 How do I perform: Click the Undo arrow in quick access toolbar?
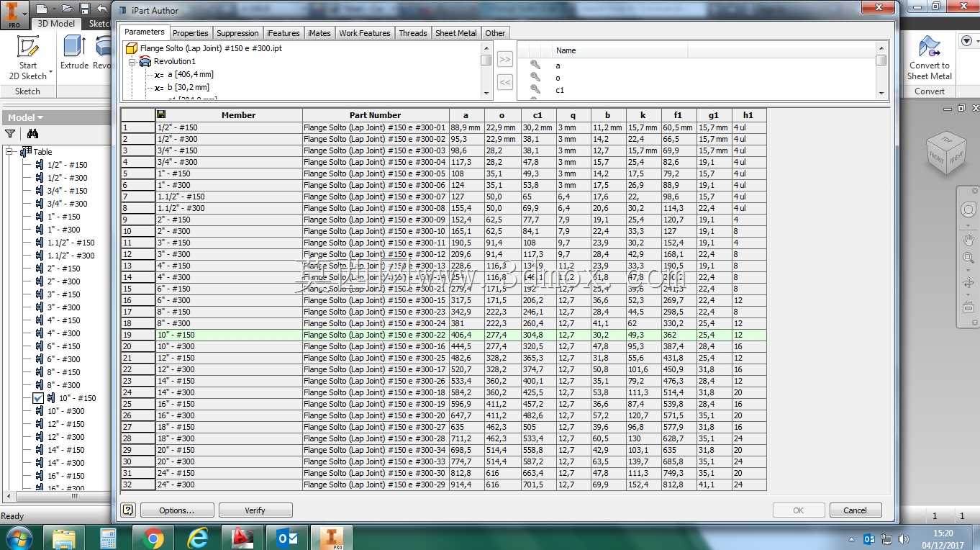coord(101,9)
